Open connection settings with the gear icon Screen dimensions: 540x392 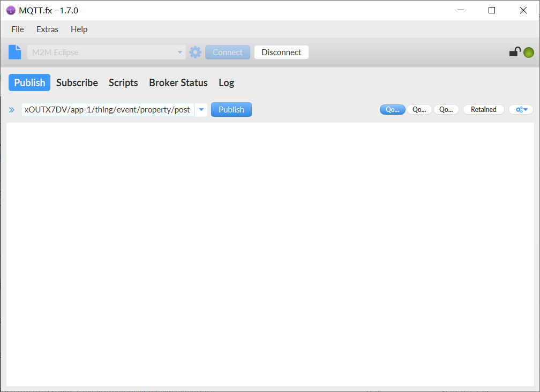click(195, 52)
